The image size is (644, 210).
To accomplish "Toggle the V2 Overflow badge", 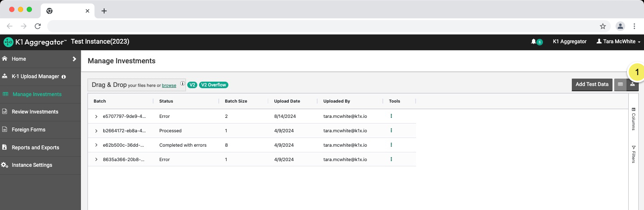I will click(213, 85).
